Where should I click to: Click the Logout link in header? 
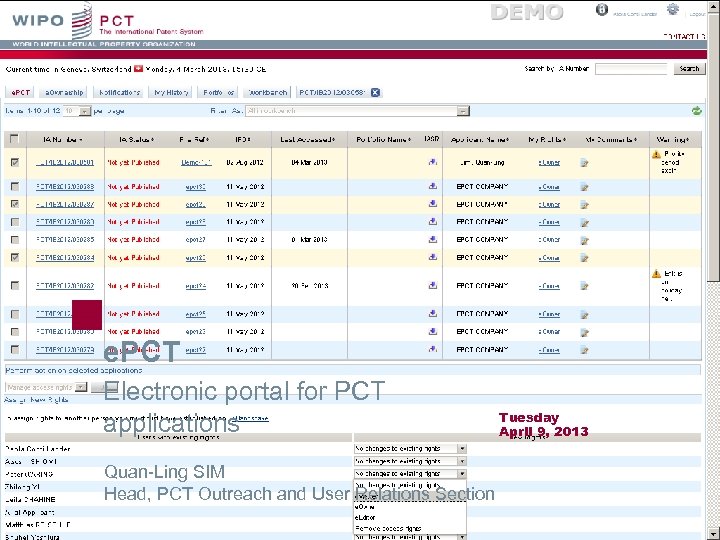coord(697,14)
